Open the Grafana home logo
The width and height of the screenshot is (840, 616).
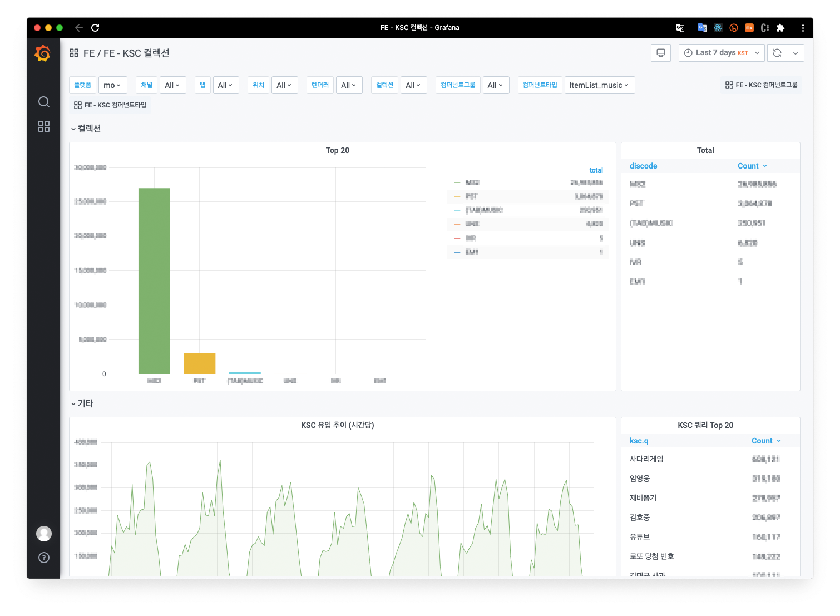point(43,53)
